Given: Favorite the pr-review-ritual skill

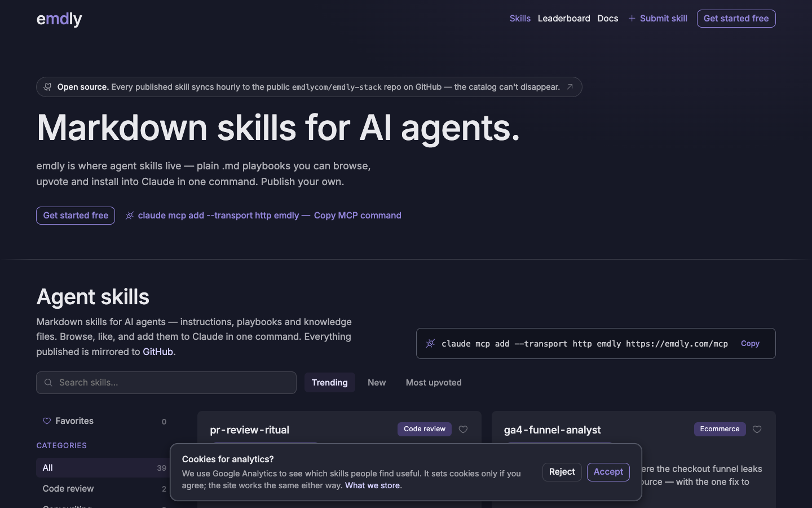Looking at the screenshot, I should point(463,430).
